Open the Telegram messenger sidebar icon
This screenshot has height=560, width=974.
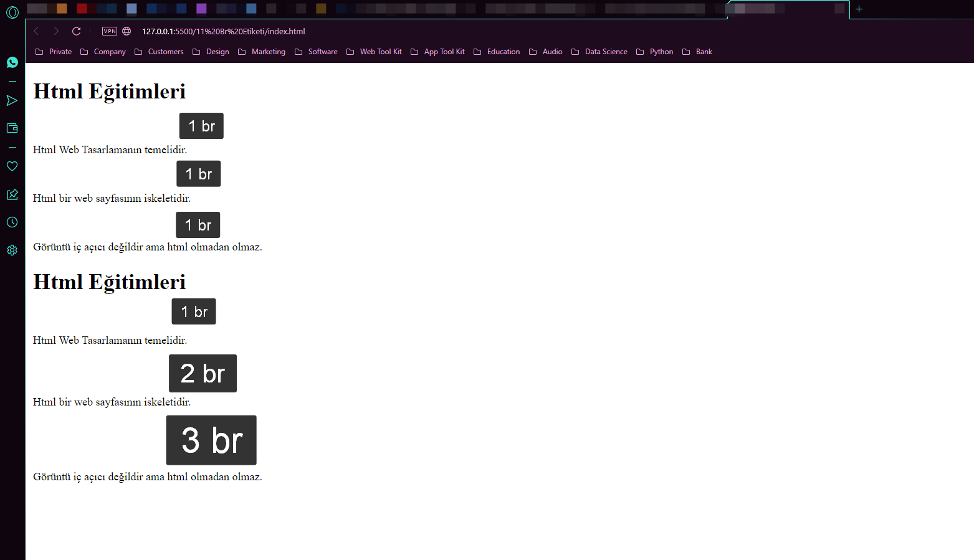tap(12, 100)
